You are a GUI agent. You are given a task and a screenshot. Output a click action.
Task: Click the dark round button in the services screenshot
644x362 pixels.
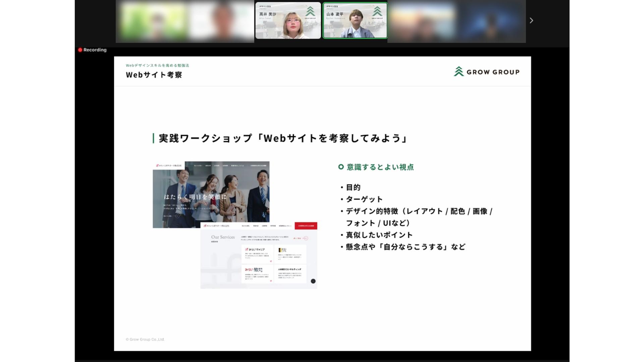313,281
